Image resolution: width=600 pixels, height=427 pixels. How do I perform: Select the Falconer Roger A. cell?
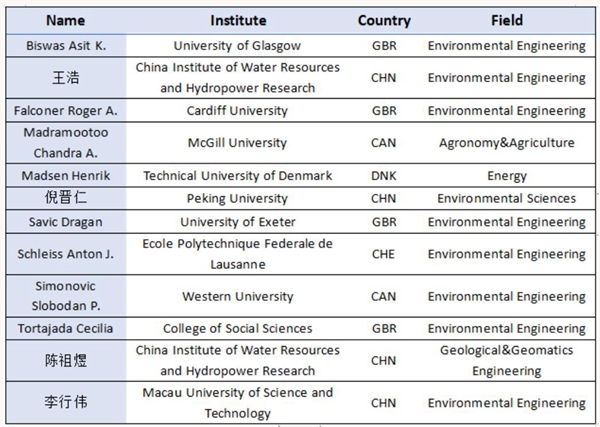pos(65,110)
